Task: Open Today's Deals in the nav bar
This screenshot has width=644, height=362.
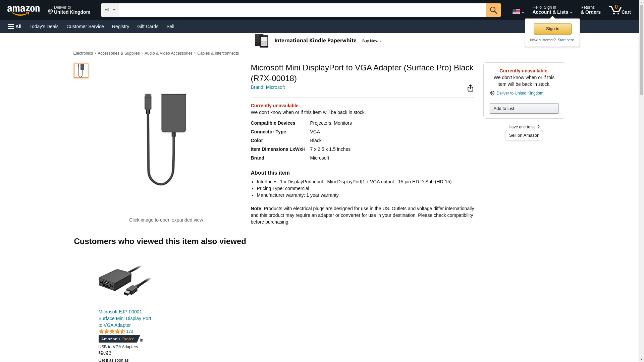Action: click(x=44, y=26)
